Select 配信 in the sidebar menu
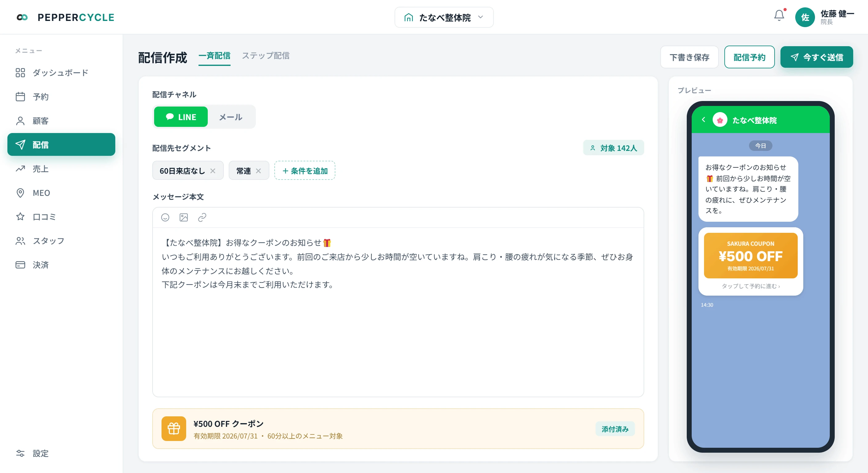Viewport: 868px width, 473px height. (61, 145)
